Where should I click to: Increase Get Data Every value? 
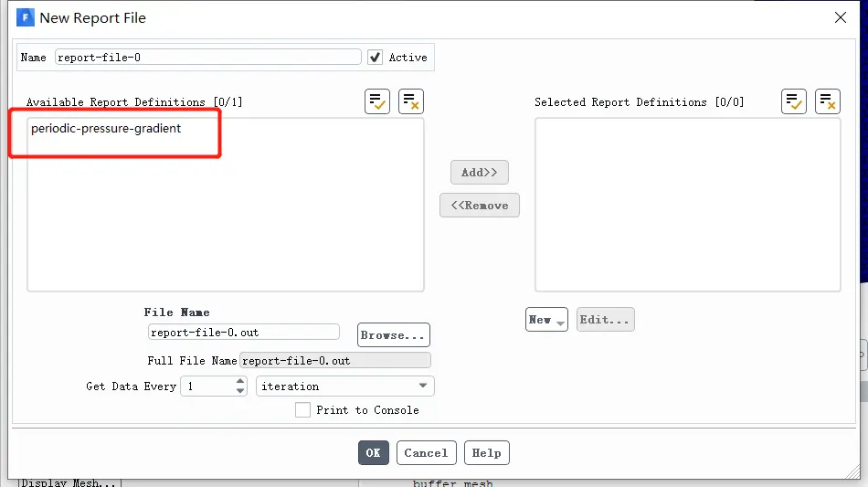239,381
